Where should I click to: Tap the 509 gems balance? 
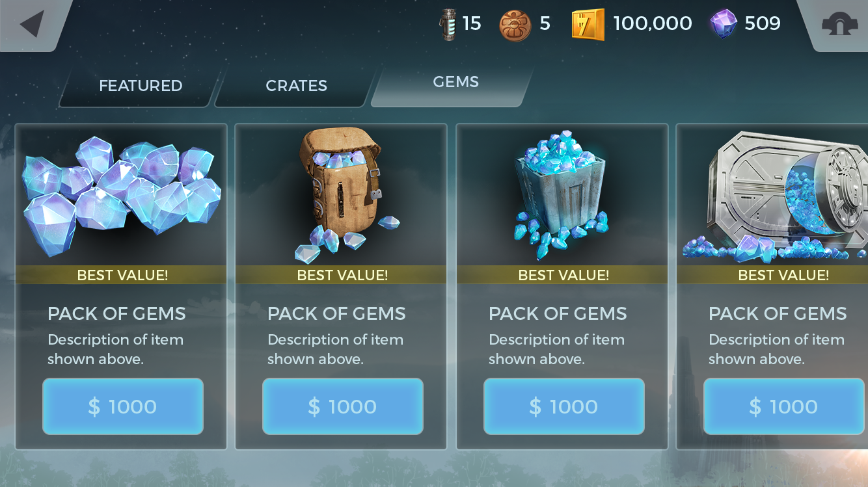tap(763, 24)
